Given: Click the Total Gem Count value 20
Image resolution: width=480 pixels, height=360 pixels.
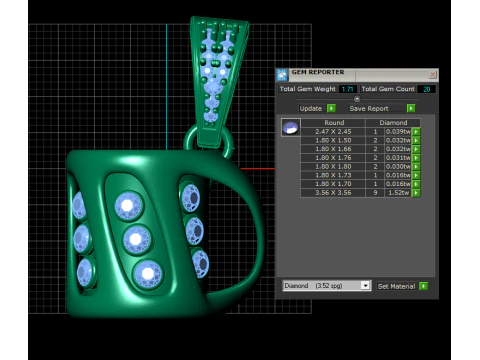Looking at the screenshot, I should coord(426,89).
